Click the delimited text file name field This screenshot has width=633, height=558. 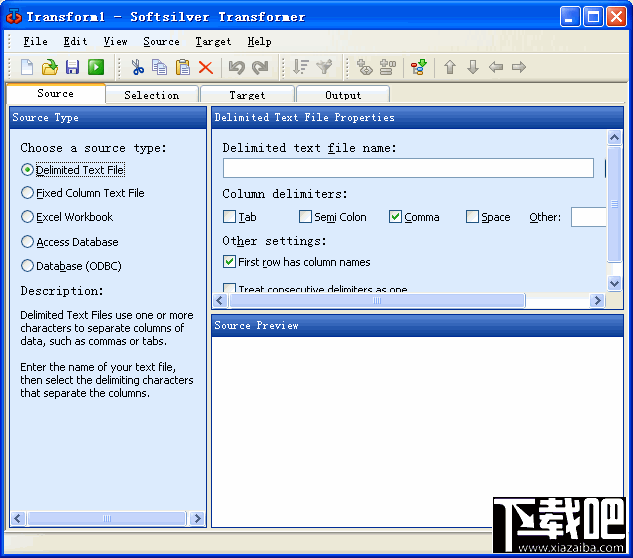pos(408,168)
